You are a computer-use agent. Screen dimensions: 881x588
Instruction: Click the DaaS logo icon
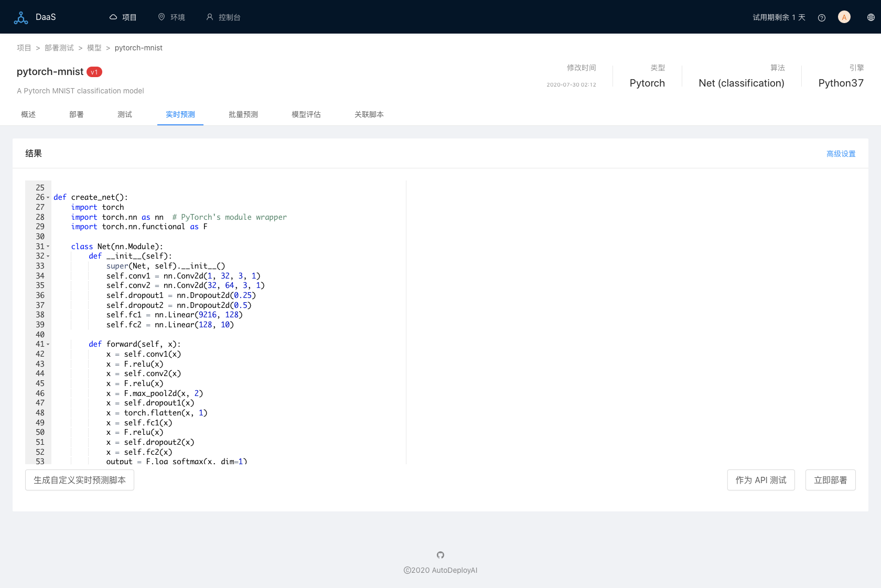(21, 17)
